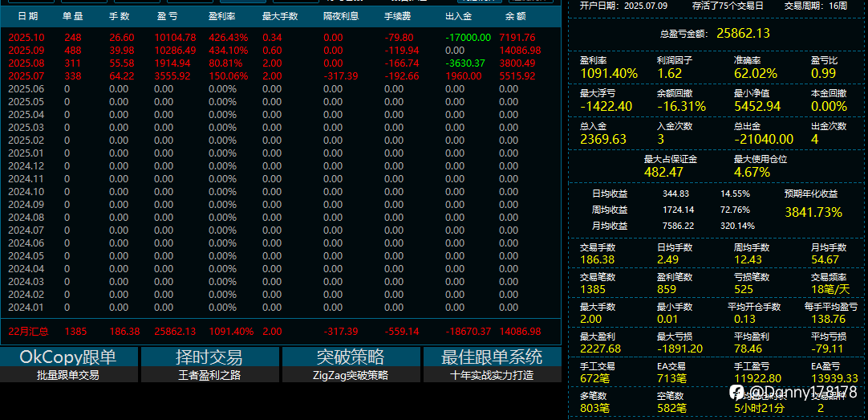Click the summary fee total -559.14

point(402,332)
